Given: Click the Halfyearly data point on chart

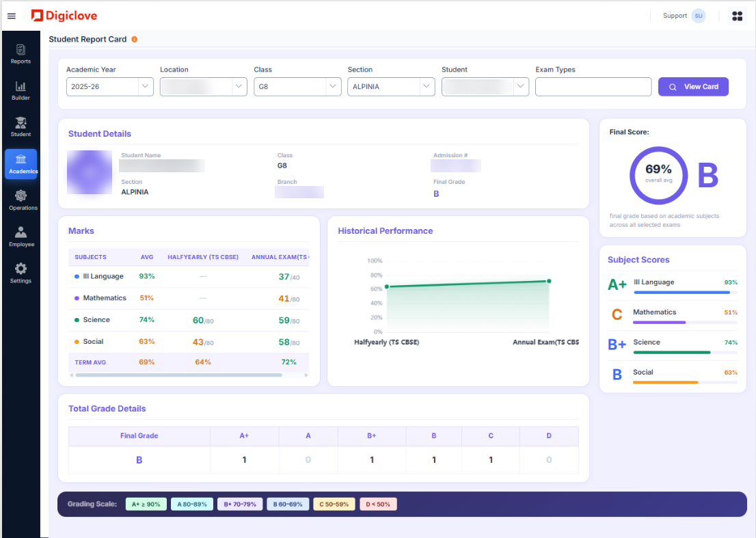Looking at the screenshot, I should (387, 287).
